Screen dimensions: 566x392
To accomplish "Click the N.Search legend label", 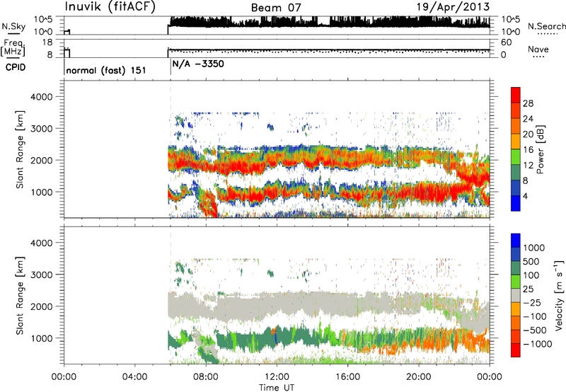I will (x=547, y=26).
